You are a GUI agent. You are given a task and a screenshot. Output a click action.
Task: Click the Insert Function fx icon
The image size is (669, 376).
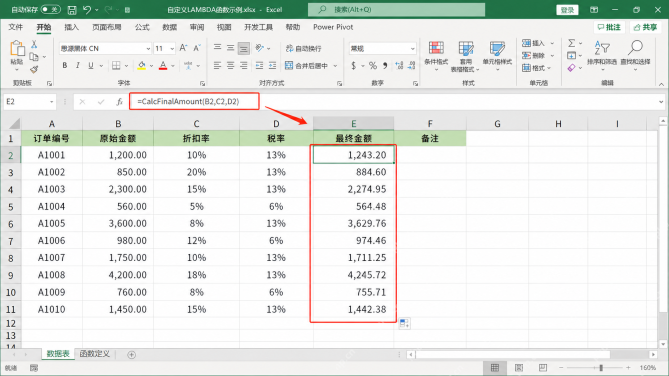pos(119,102)
